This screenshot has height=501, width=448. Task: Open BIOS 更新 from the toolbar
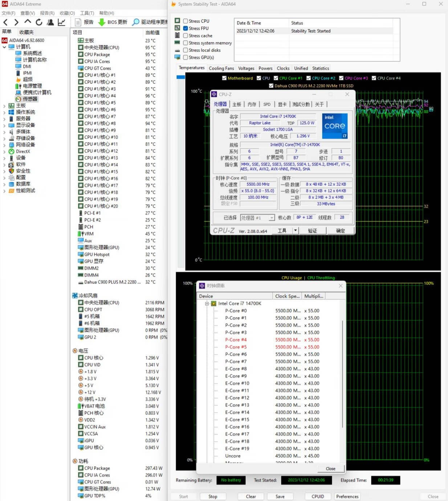[x=113, y=22]
